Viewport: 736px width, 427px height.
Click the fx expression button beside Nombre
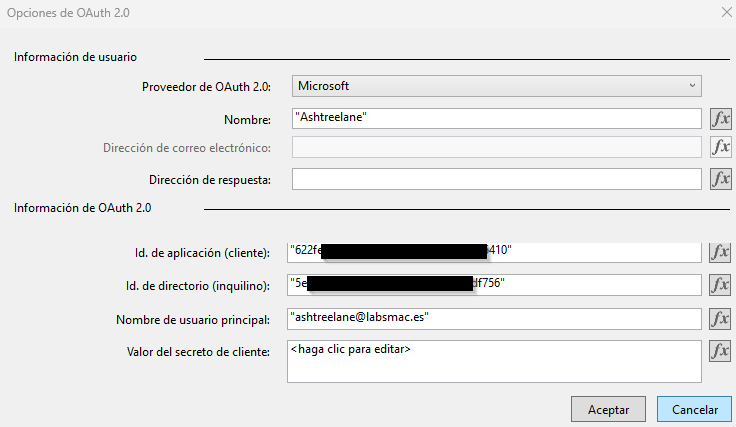pos(720,118)
